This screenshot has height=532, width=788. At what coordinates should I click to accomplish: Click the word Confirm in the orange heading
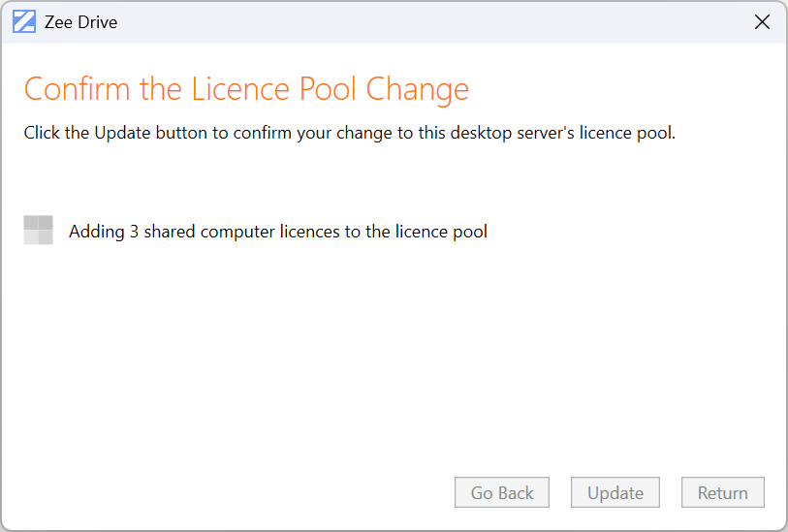coord(78,89)
